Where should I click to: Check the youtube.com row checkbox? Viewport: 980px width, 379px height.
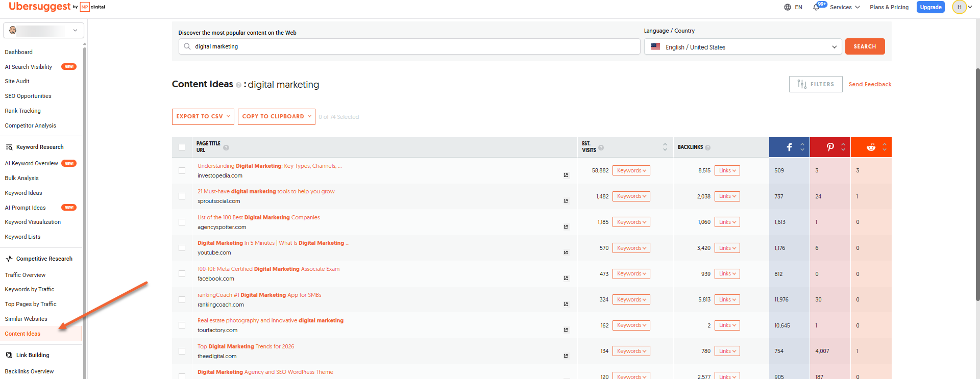[182, 248]
